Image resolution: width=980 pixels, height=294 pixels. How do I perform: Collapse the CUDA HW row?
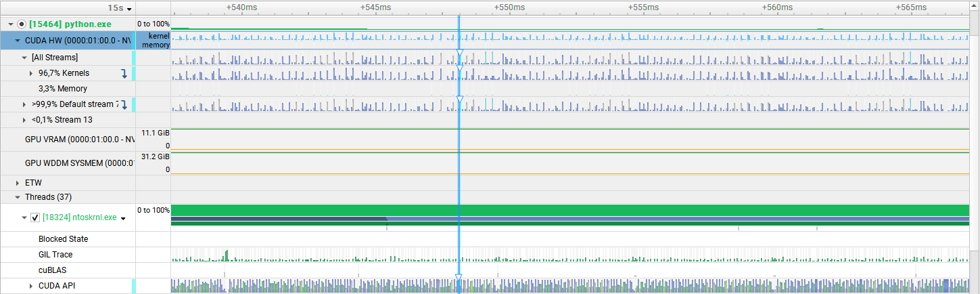pos(18,41)
